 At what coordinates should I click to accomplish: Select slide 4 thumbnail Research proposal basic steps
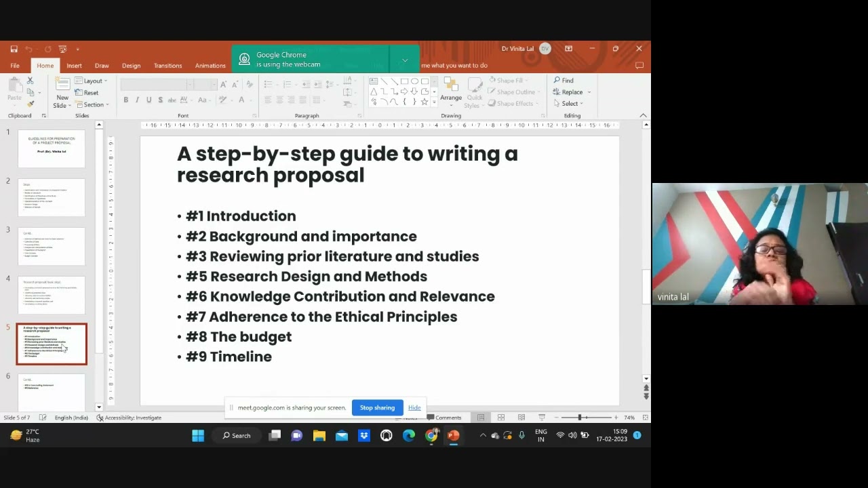point(52,295)
